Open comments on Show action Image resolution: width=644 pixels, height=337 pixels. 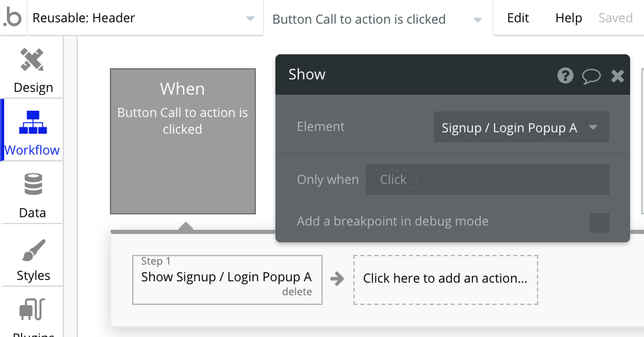pyautogui.click(x=591, y=75)
